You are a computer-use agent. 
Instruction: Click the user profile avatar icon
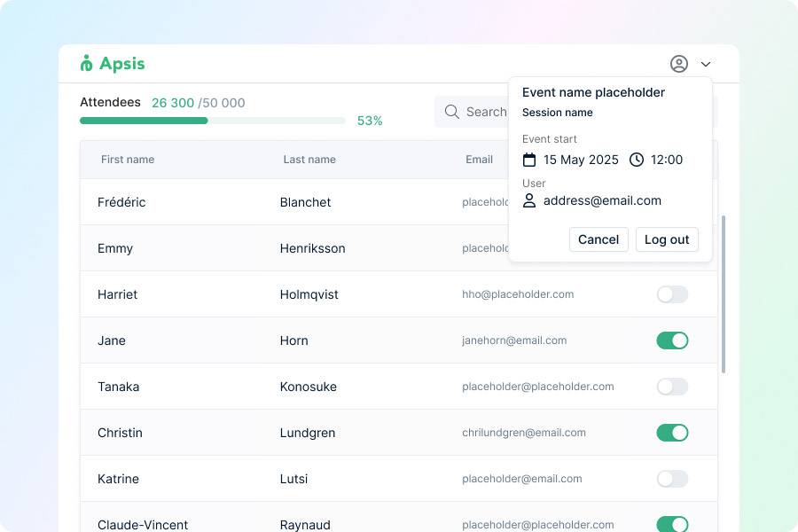679,64
